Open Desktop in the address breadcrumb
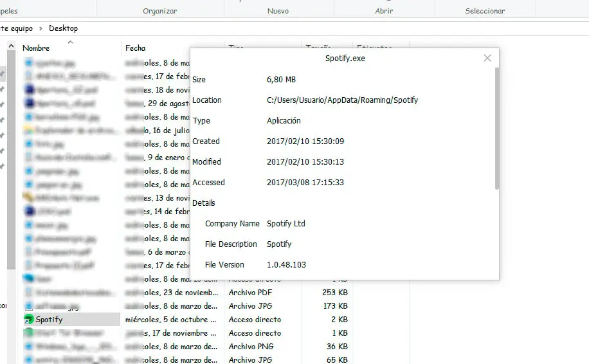 [63, 28]
